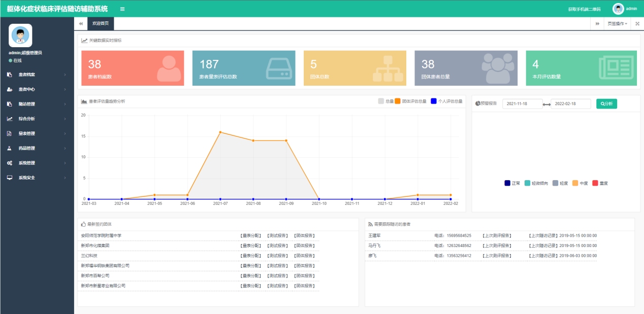Viewport: 644px width, 314px height.
Task: Toggle 个人评估总量 legend series in chart
Action: [433, 101]
